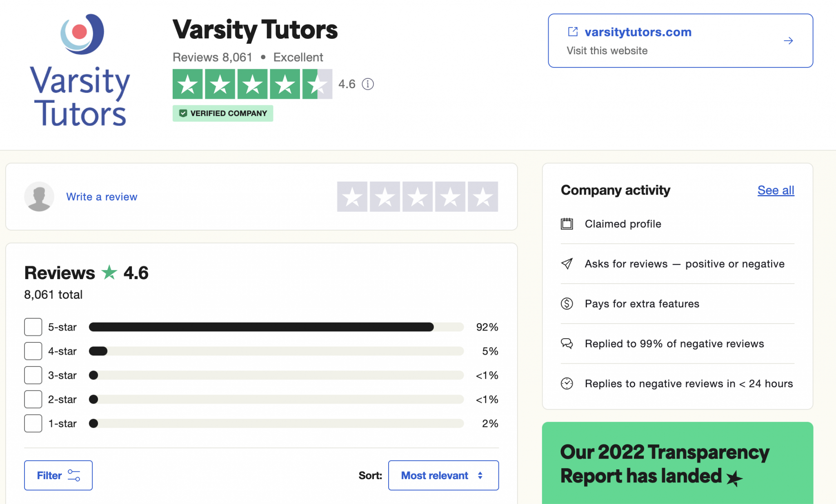This screenshot has height=504, width=836.
Task: Click the external link arrow to visit website
Action: (788, 41)
